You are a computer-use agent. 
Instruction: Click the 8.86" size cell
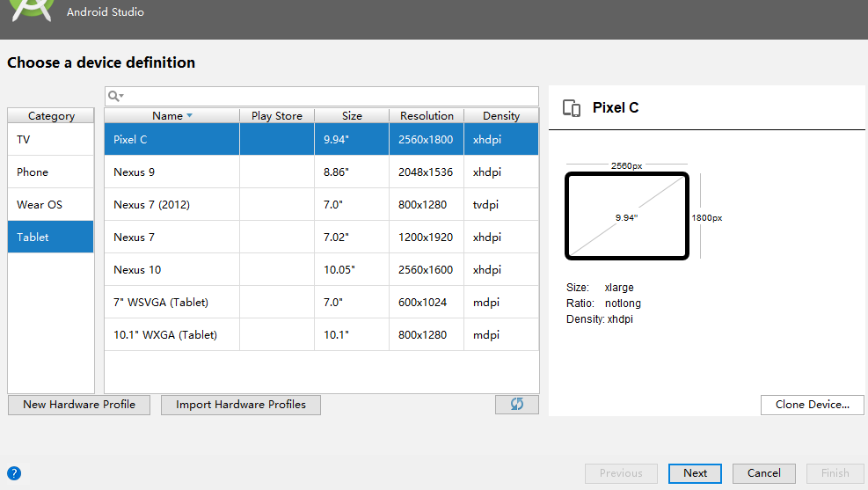tap(352, 172)
